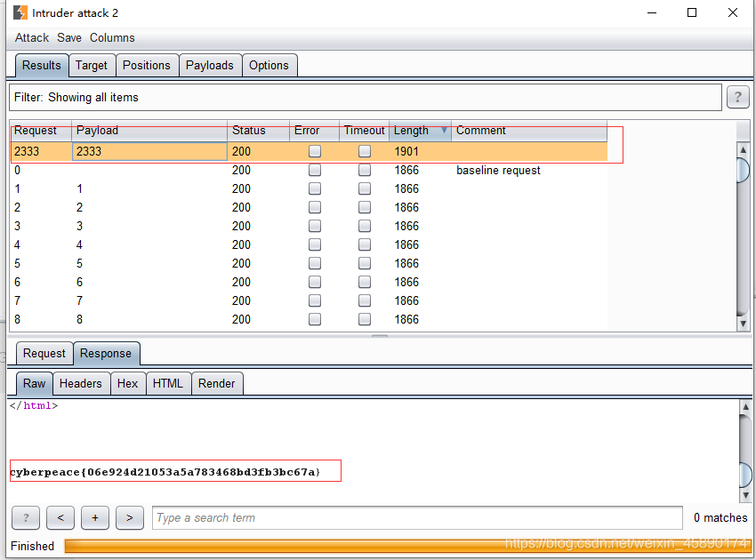
Task: Click the results table vertical scrollbar thumb
Action: click(743, 170)
